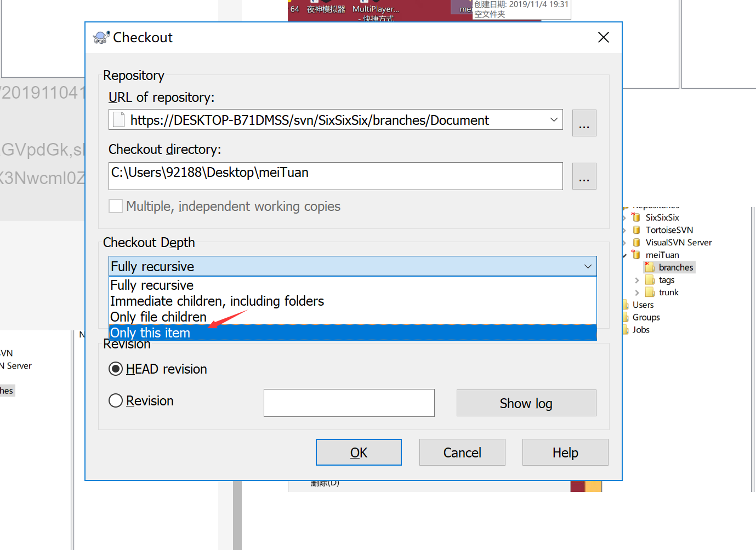The height and width of the screenshot is (550, 756).
Task: Click the meiTuan repository icon
Action: [635, 254]
